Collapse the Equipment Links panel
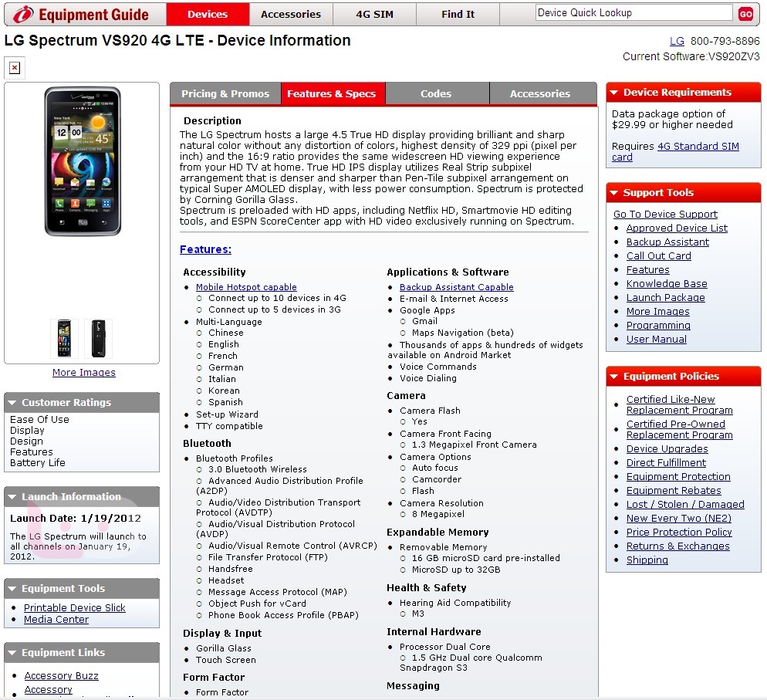Viewport: 767px width, 700px height. point(12,653)
